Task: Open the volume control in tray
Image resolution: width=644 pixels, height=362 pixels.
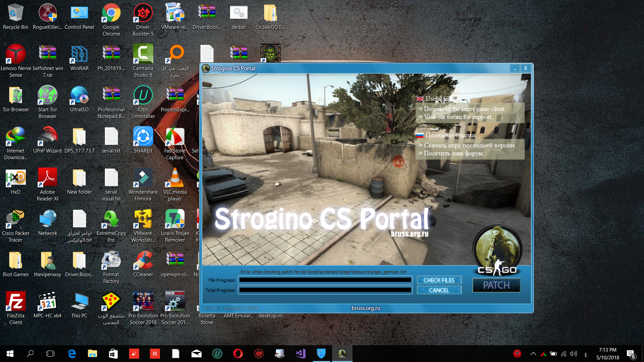Action: [x=574, y=354]
